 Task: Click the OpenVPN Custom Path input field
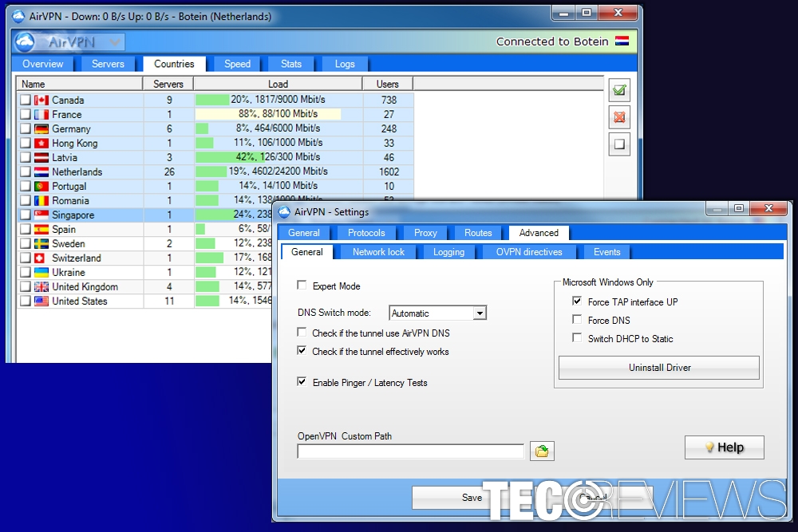coord(411,451)
